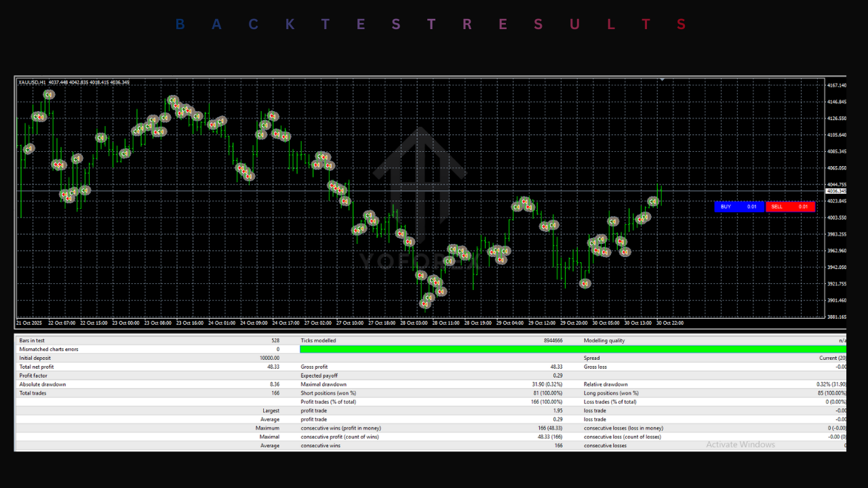Click the blue BUY button

point(726,207)
